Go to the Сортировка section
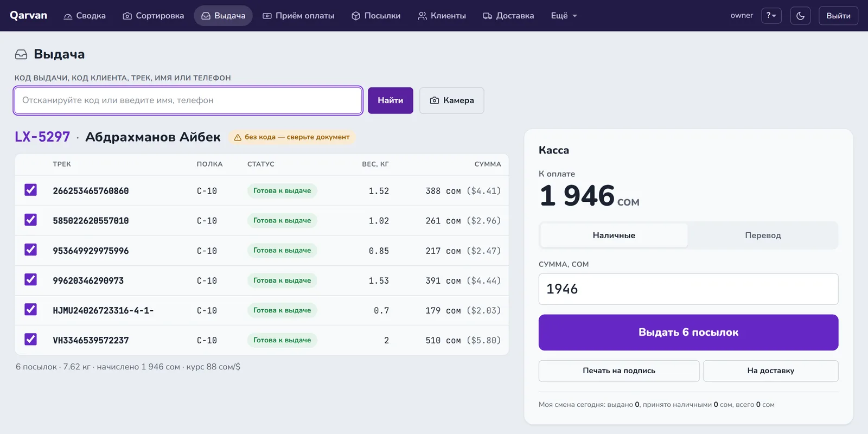 (154, 16)
